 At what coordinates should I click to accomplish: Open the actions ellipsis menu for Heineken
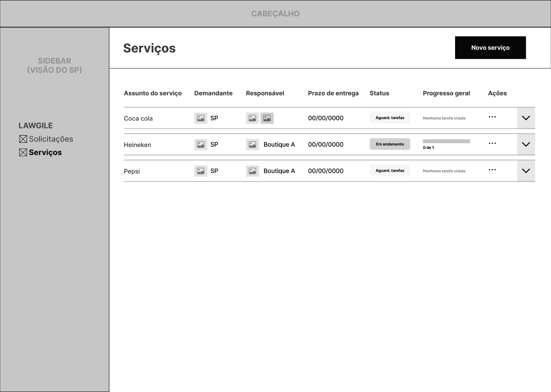pos(492,143)
